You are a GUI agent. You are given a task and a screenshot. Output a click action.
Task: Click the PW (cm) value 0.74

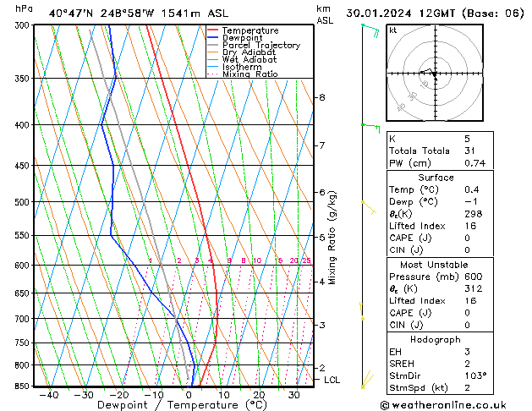(x=475, y=163)
